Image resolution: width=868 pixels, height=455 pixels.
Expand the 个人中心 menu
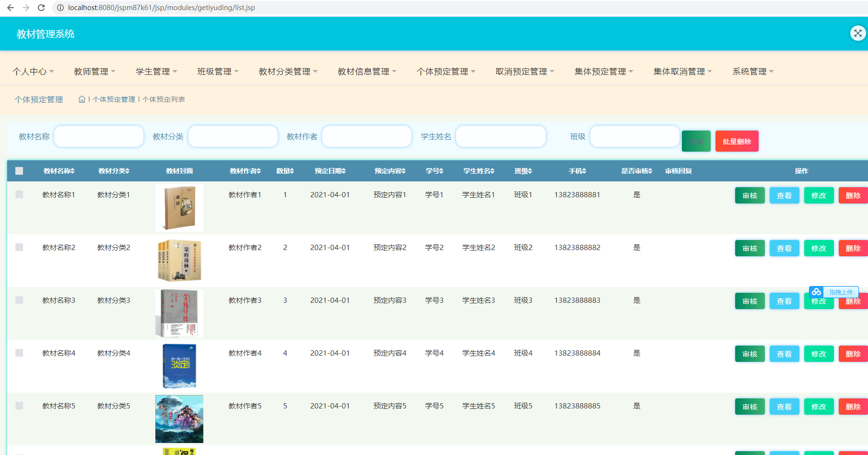click(33, 72)
